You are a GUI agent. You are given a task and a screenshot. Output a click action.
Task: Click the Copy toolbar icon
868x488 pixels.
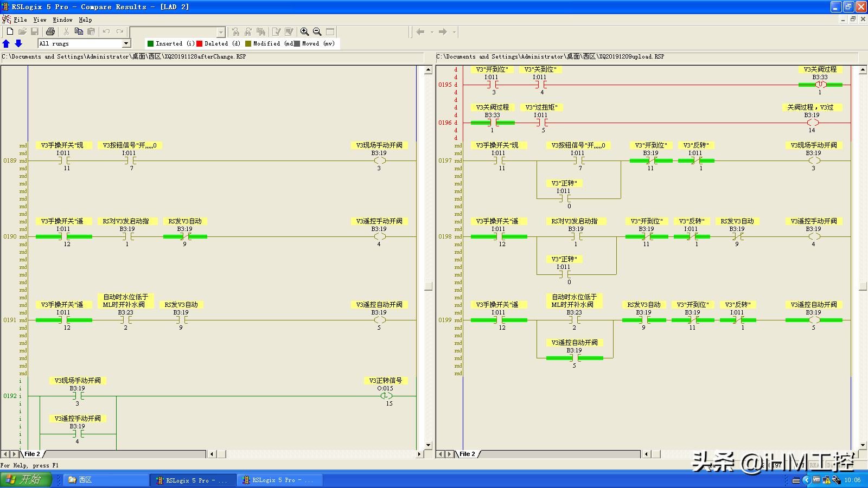(x=79, y=31)
